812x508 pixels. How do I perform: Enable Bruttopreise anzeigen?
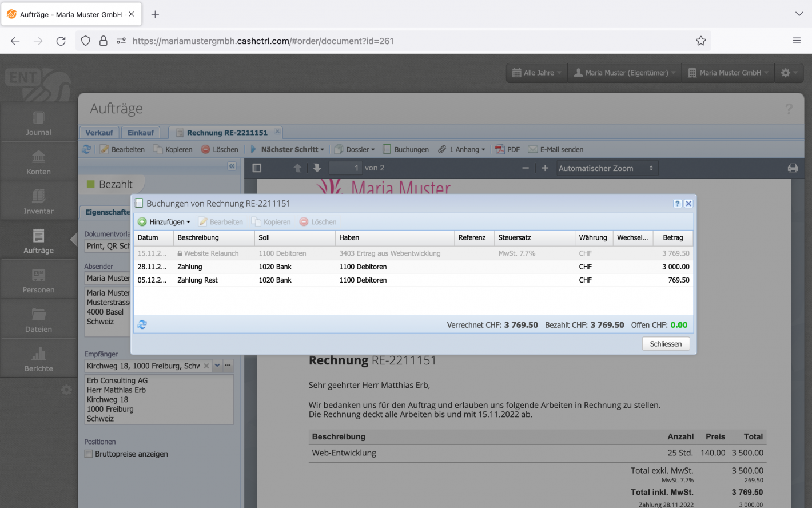89,454
